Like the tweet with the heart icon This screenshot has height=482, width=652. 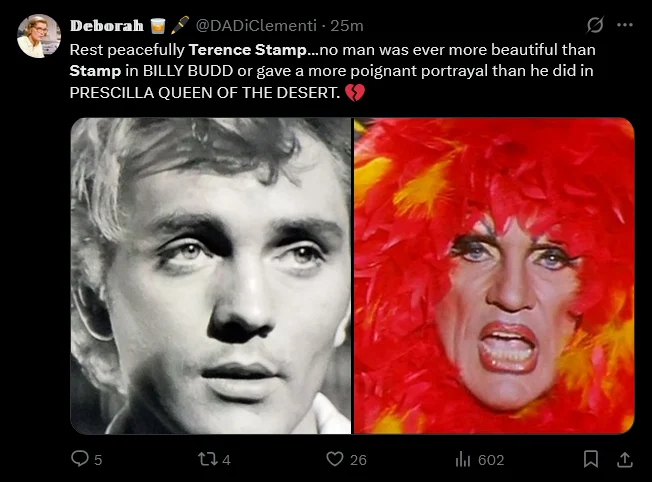click(x=336, y=459)
